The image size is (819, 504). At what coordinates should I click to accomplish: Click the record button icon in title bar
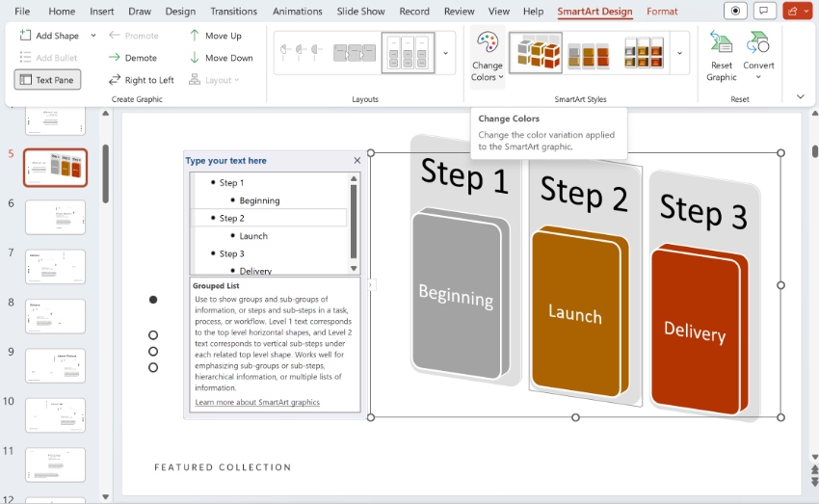tap(735, 11)
